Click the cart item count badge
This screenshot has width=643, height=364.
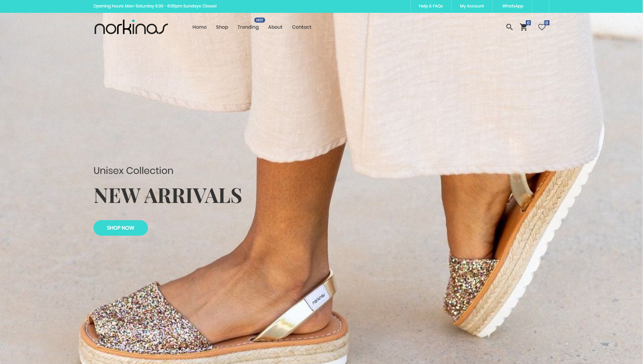click(529, 23)
